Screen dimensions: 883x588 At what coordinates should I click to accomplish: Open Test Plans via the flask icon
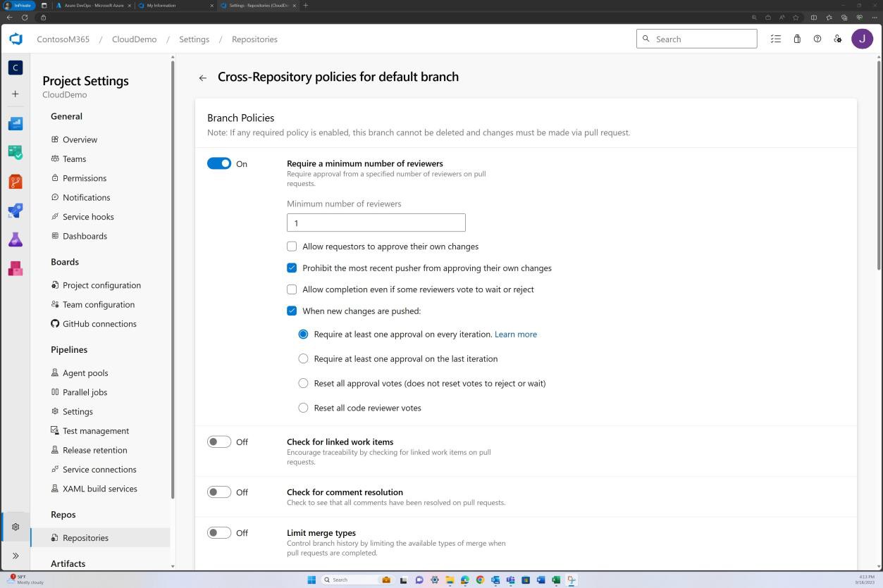(15, 239)
